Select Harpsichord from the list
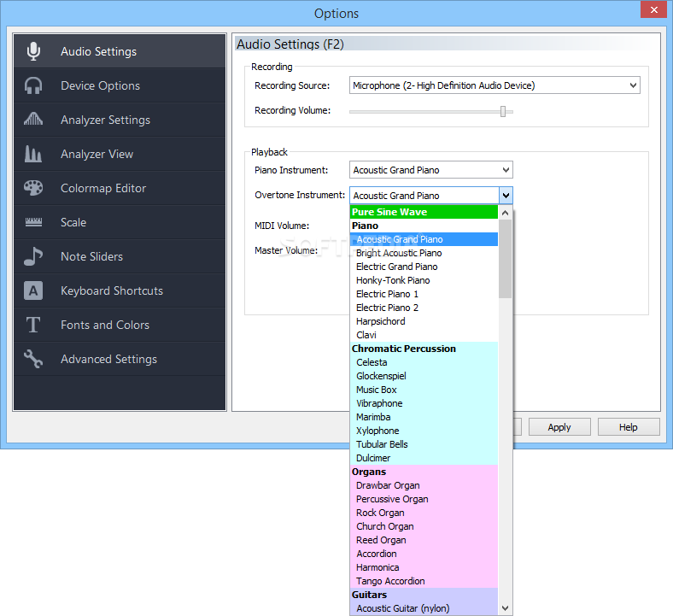 pos(424,321)
